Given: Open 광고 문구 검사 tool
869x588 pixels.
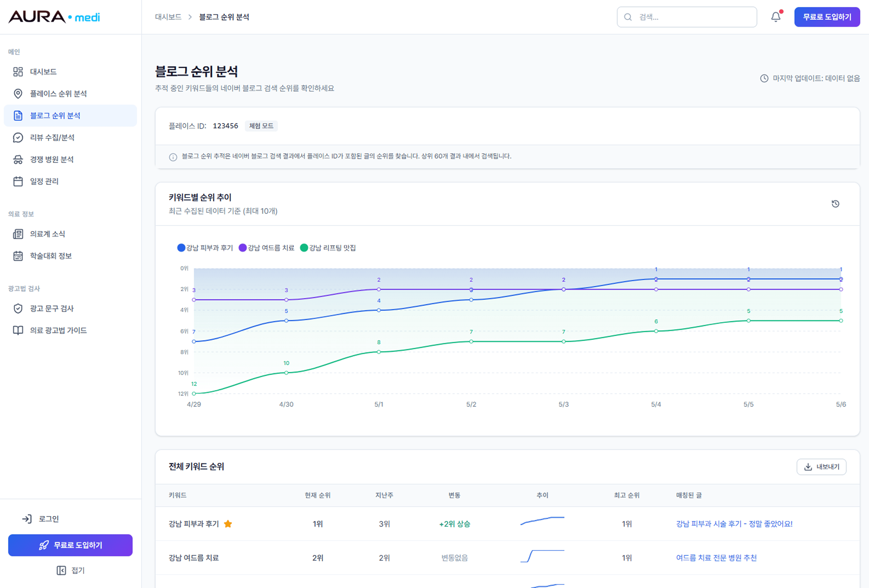Looking at the screenshot, I should (x=70, y=308).
